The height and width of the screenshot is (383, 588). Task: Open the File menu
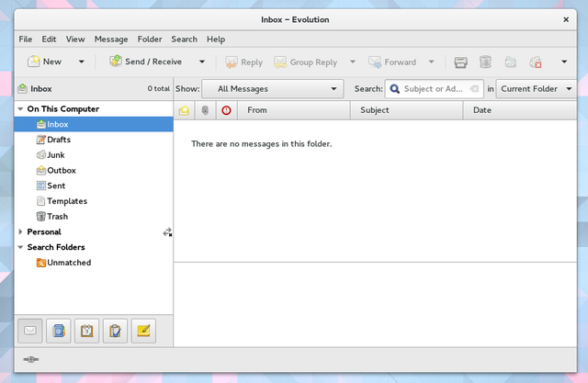tap(26, 39)
